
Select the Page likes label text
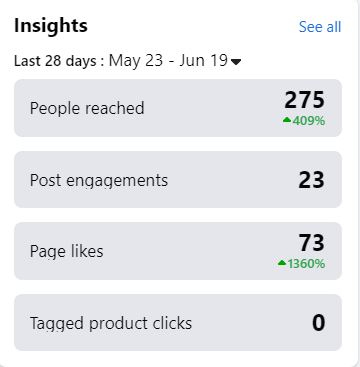pos(66,251)
